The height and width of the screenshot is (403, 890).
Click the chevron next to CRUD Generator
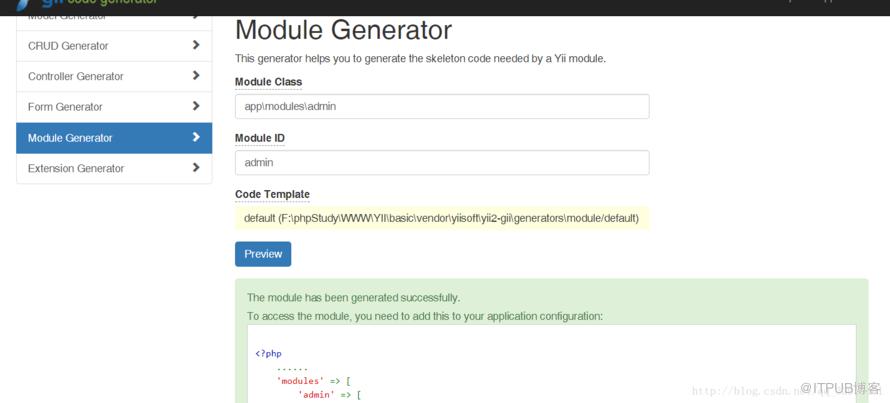click(196, 45)
